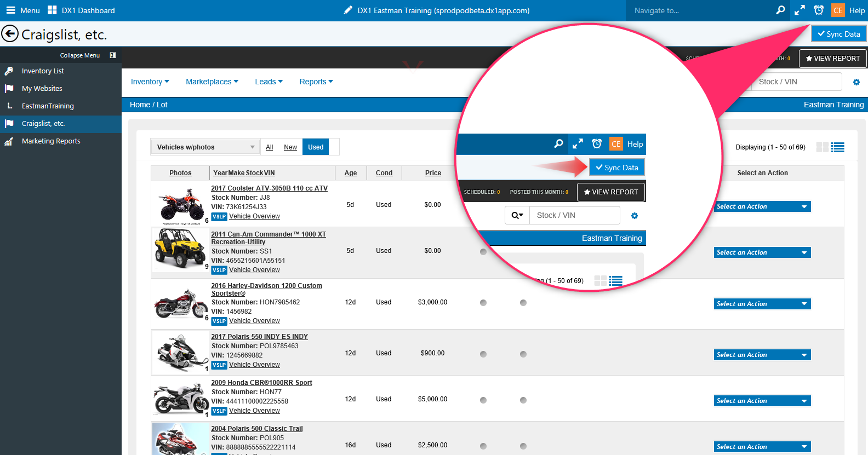Open Vehicle Overview for the Coolster ATV
Image resolution: width=868 pixels, height=455 pixels.
click(x=254, y=217)
